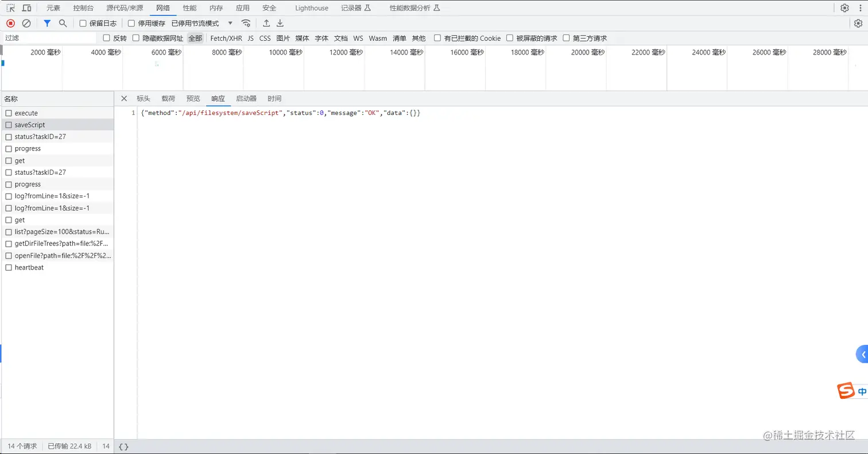
Task: Open the 内存 panel tab
Action: (x=216, y=8)
